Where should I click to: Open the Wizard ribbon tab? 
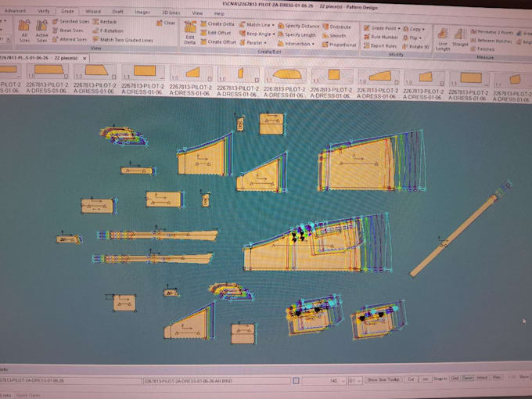point(93,11)
